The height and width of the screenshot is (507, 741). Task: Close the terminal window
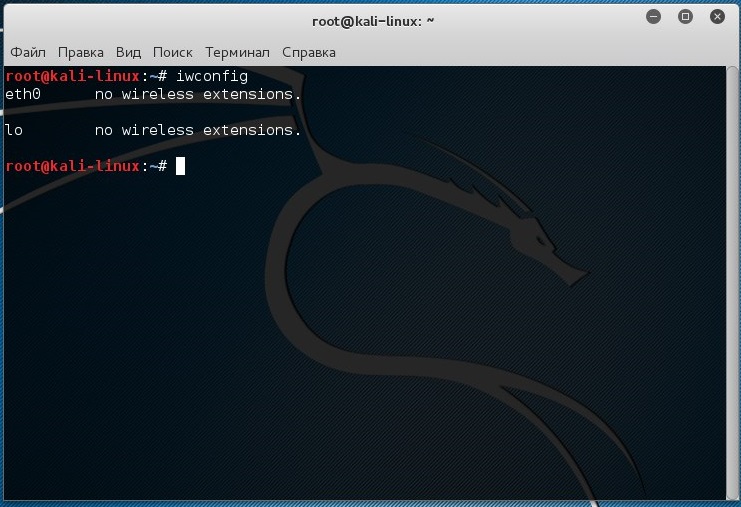pyautogui.click(x=717, y=17)
